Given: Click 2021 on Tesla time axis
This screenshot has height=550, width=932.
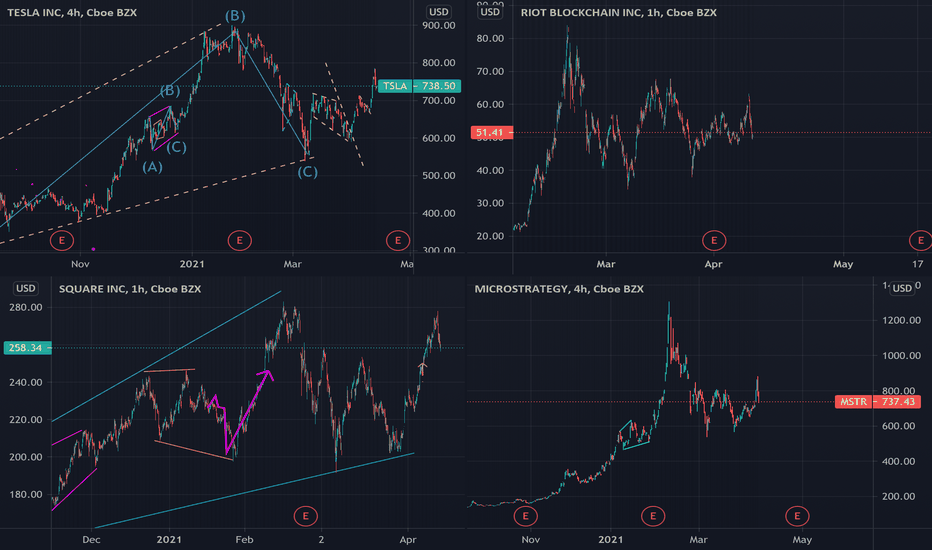Looking at the screenshot, I should pos(192,264).
